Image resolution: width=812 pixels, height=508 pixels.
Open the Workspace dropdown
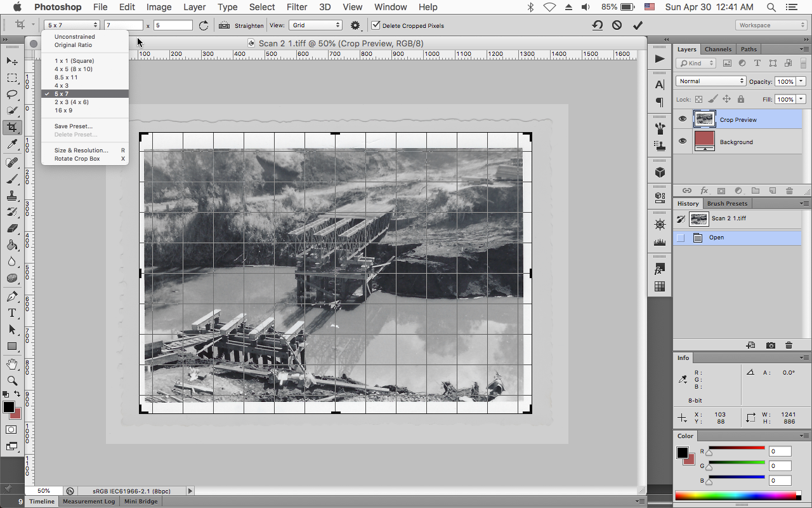[x=771, y=24]
